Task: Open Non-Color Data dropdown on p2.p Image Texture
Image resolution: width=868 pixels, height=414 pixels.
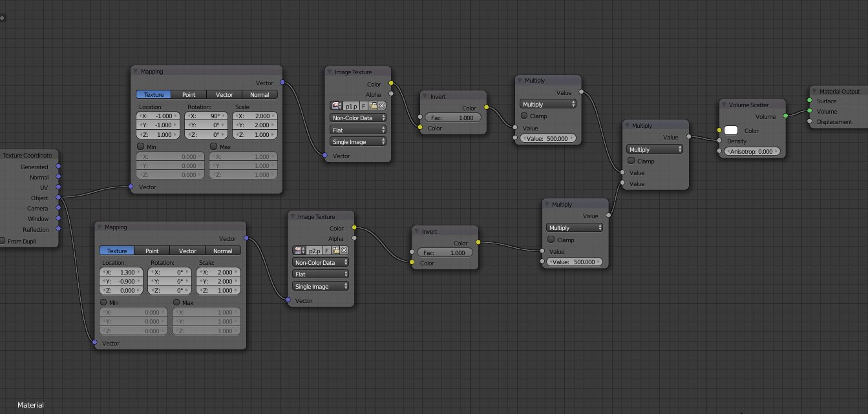Action: pyautogui.click(x=321, y=263)
